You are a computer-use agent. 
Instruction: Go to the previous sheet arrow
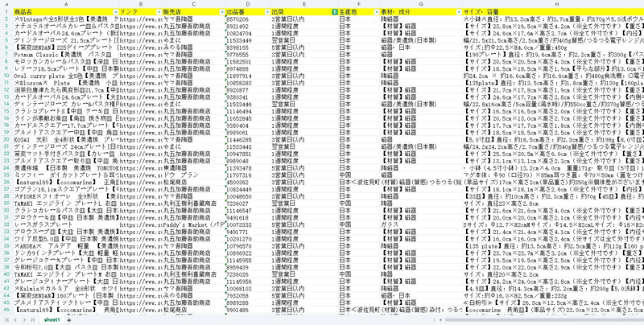[x=15, y=319]
